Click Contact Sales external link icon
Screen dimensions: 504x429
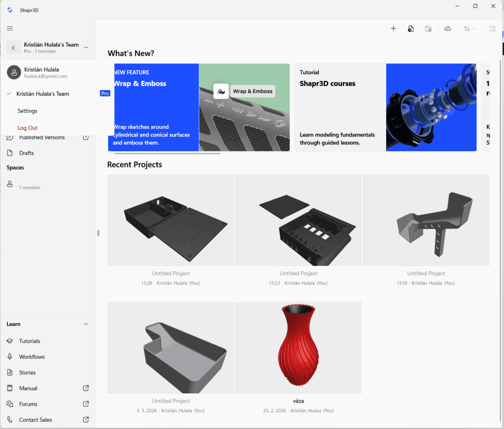coord(86,420)
